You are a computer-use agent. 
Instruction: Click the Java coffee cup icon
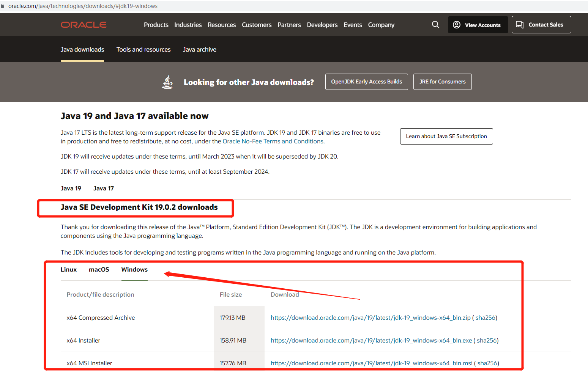coord(167,82)
